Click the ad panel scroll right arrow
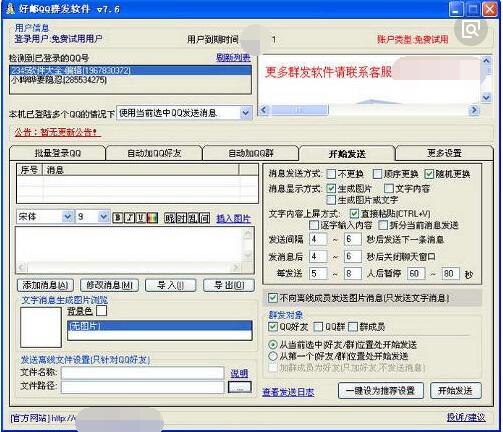The width and height of the screenshot is (503, 432). (x=474, y=110)
